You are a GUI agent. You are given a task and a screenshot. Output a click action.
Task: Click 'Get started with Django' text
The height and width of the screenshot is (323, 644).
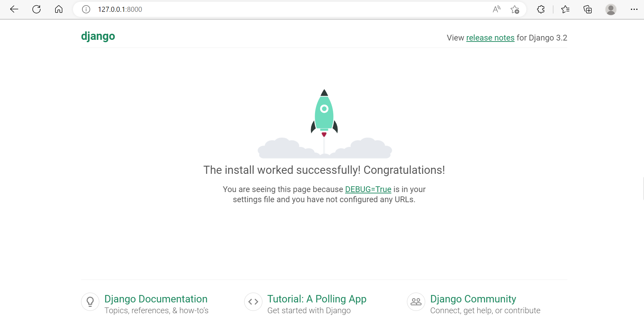tap(309, 311)
